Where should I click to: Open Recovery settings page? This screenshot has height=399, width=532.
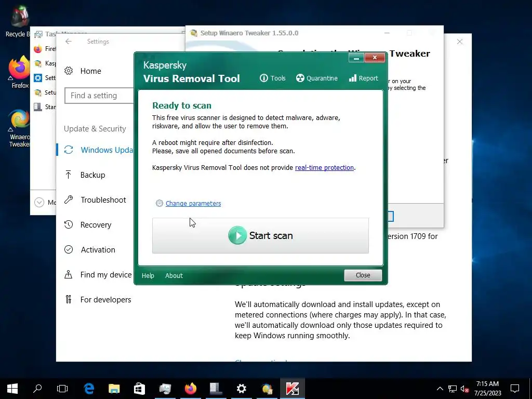click(x=96, y=224)
